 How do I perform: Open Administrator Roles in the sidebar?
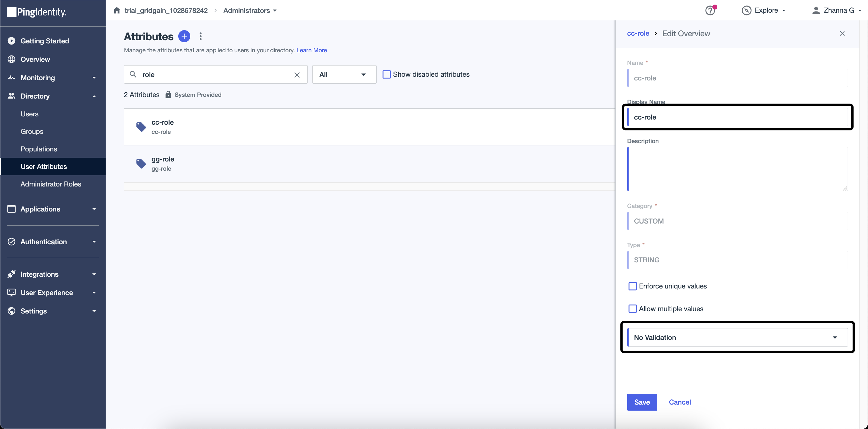(51, 184)
